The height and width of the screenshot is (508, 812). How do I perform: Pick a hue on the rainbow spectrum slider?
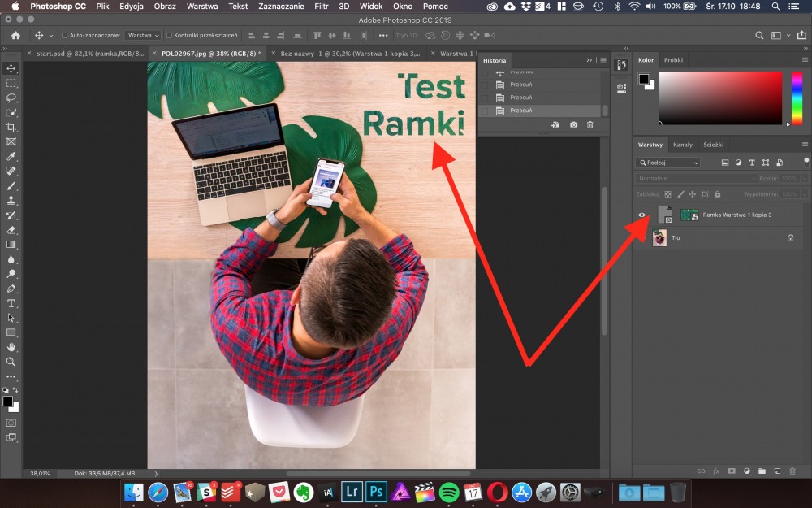coord(797,98)
